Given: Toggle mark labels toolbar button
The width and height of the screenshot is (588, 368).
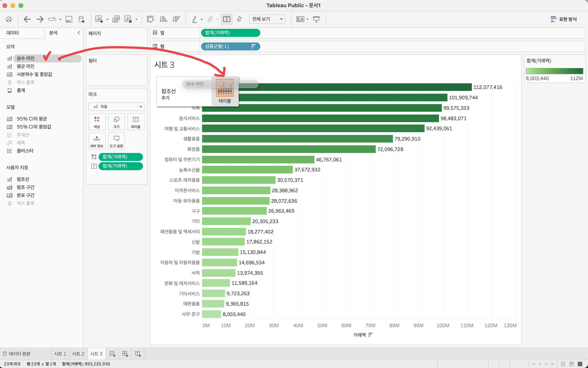Looking at the screenshot, I should pyautogui.click(x=226, y=19).
